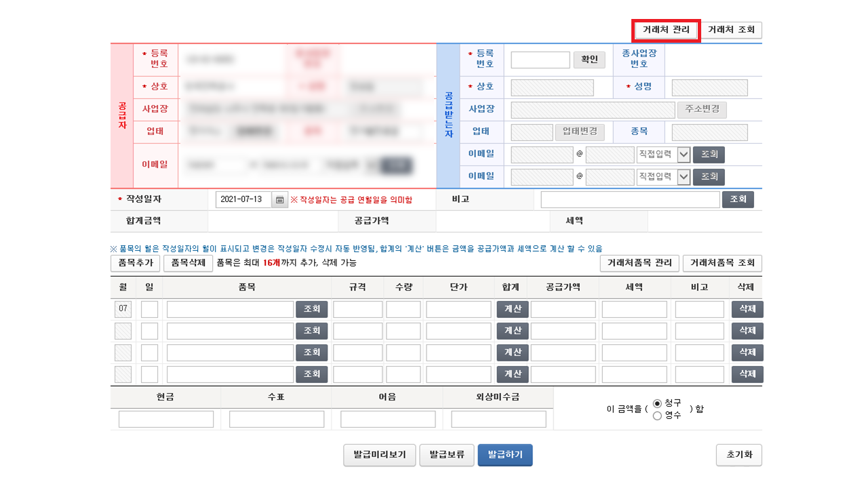The height and width of the screenshot is (488, 868).
Task: Click first row 단가 field
Action: click(x=458, y=310)
